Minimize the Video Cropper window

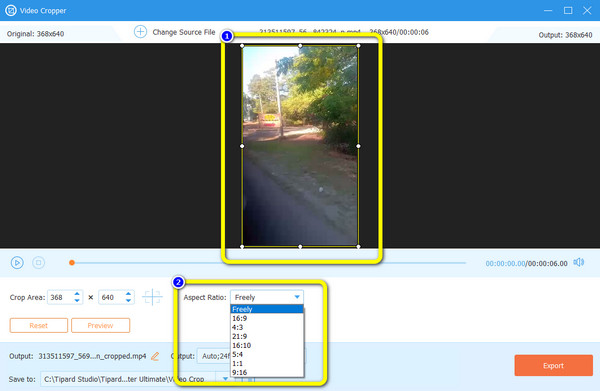548,10
